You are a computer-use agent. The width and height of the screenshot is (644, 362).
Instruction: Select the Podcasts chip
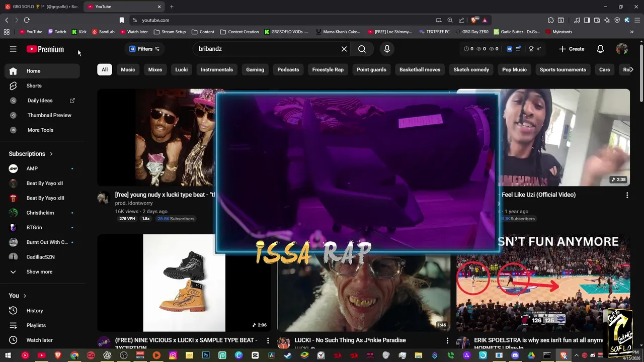[x=288, y=69]
